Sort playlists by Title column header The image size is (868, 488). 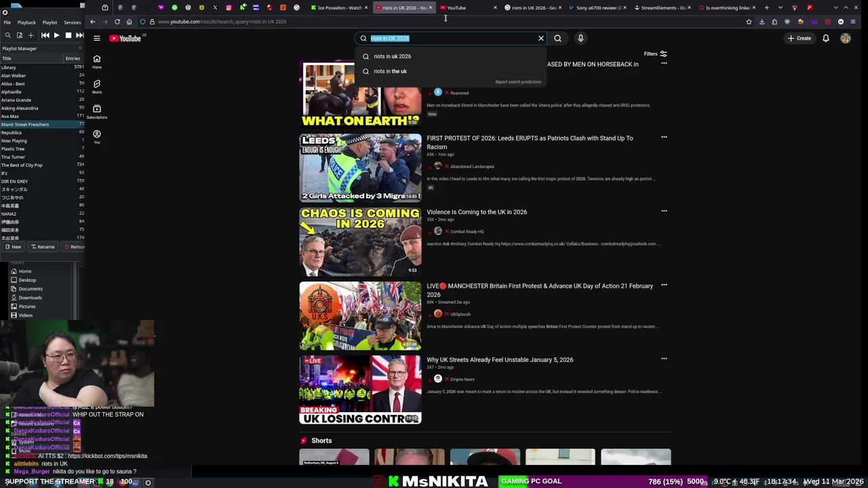pyautogui.click(x=31, y=58)
